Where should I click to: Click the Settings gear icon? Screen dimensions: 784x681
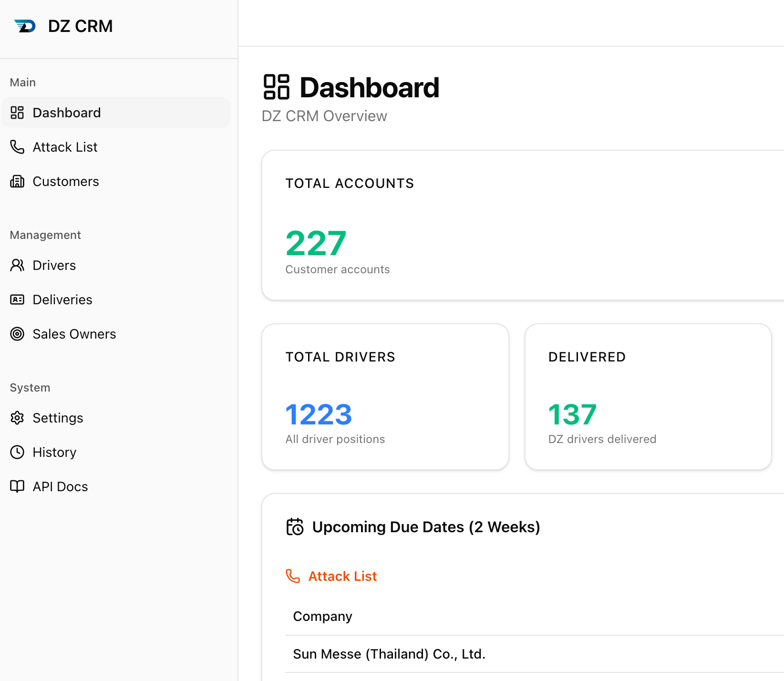click(17, 418)
